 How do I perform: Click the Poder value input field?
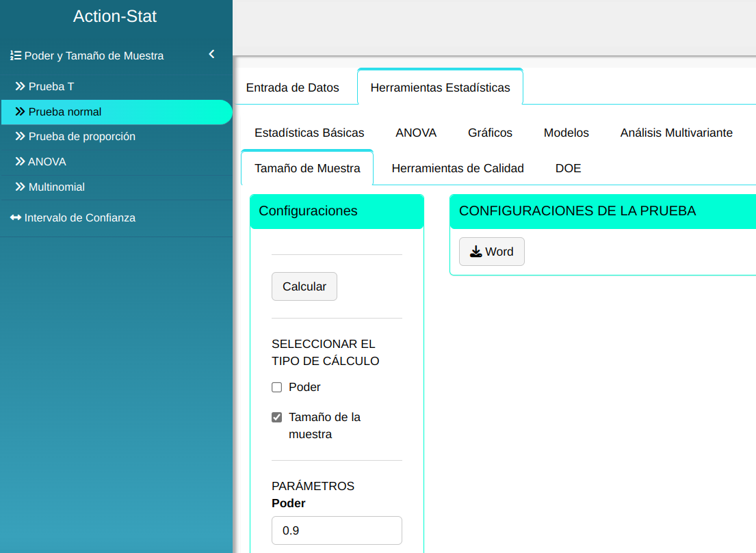tap(337, 530)
